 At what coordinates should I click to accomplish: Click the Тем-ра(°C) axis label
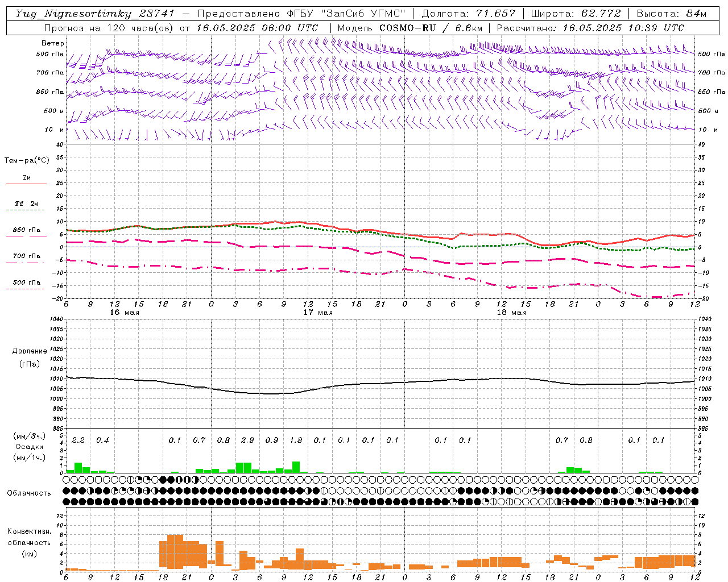point(27,161)
